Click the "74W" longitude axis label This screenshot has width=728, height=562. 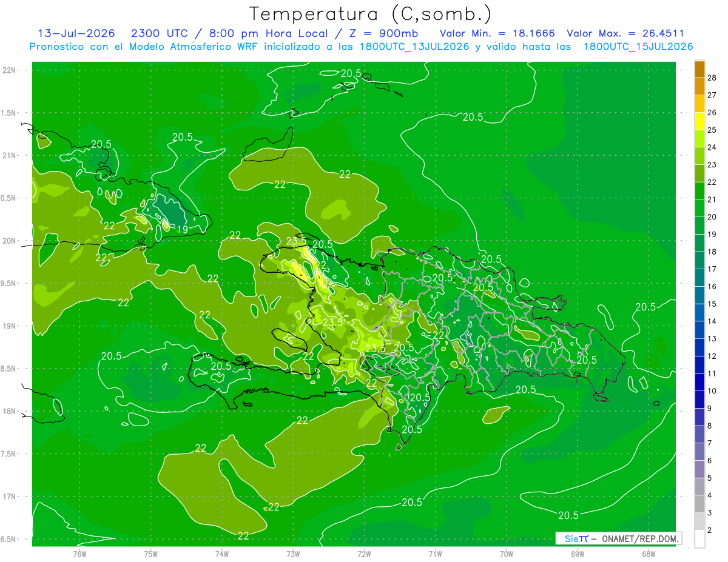pos(221,554)
